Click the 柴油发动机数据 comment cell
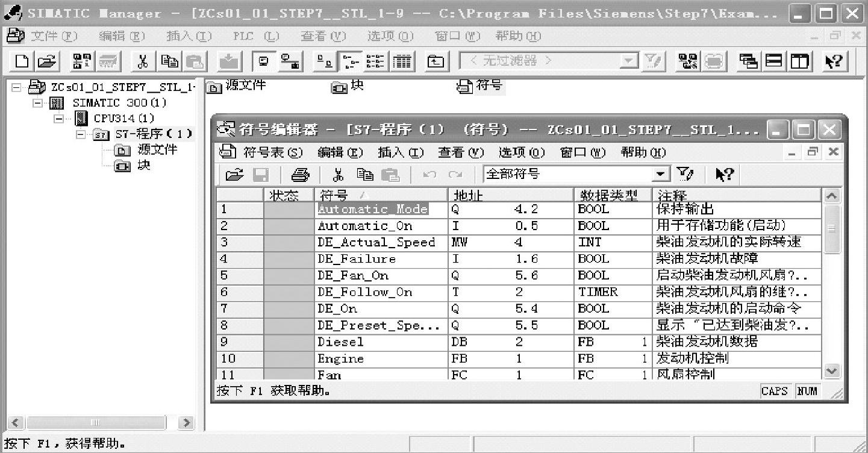Viewport: 868px width, 453px height. [x=737, y=342]
